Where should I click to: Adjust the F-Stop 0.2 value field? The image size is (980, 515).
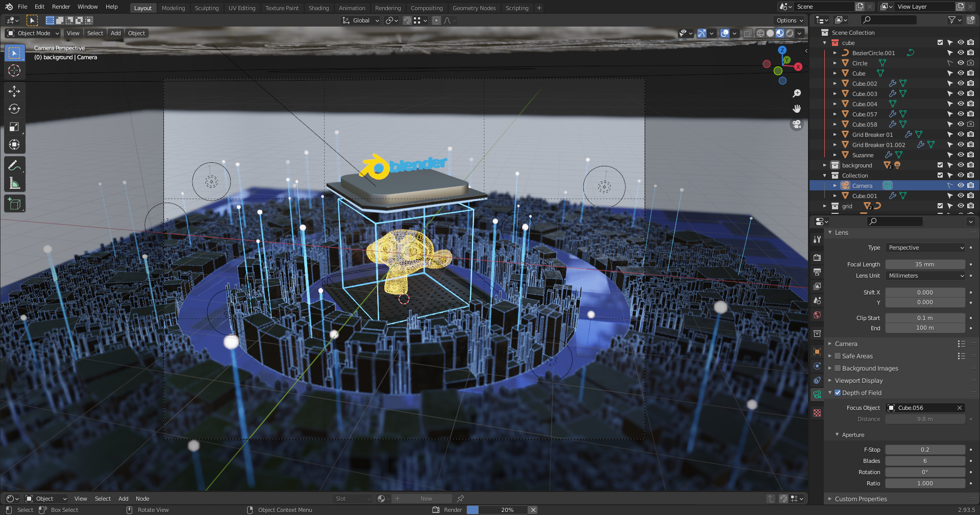[925, 450]
